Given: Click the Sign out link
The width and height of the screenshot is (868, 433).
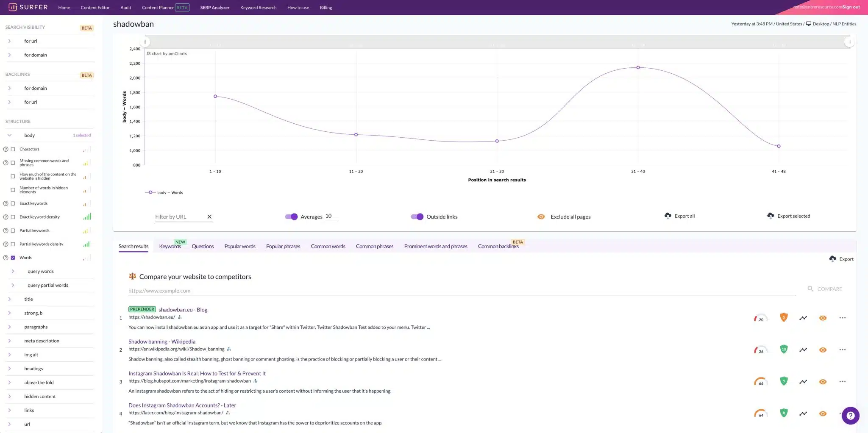Looking at the screenshot, I should click(851, 7).
